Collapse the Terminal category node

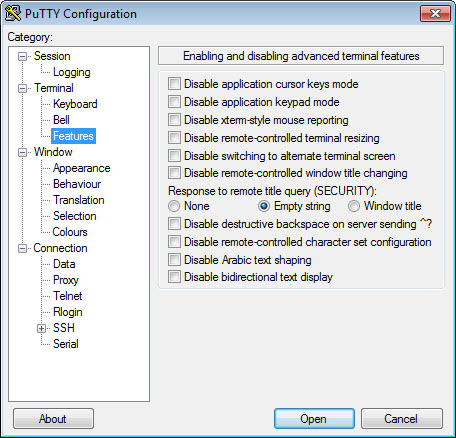pos(22,88)
